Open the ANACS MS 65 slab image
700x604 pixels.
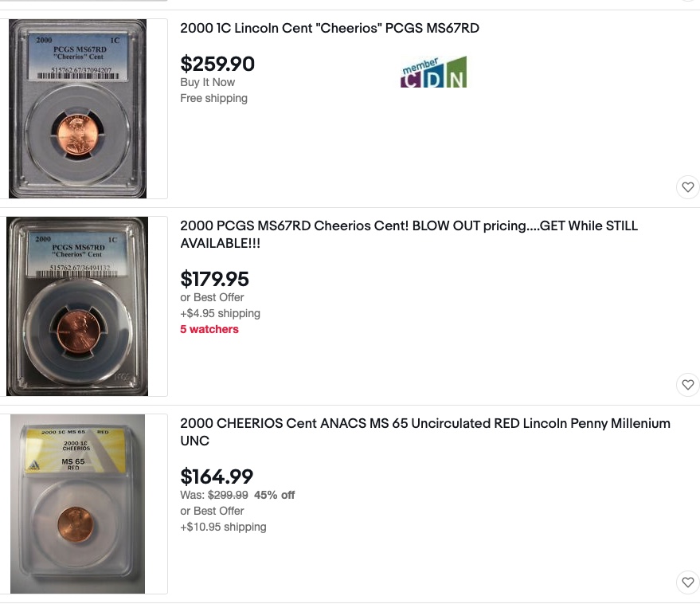78,504
